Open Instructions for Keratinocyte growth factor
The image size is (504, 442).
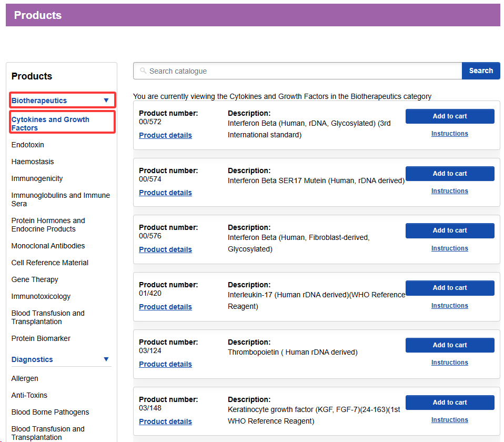tap(449, 420)
